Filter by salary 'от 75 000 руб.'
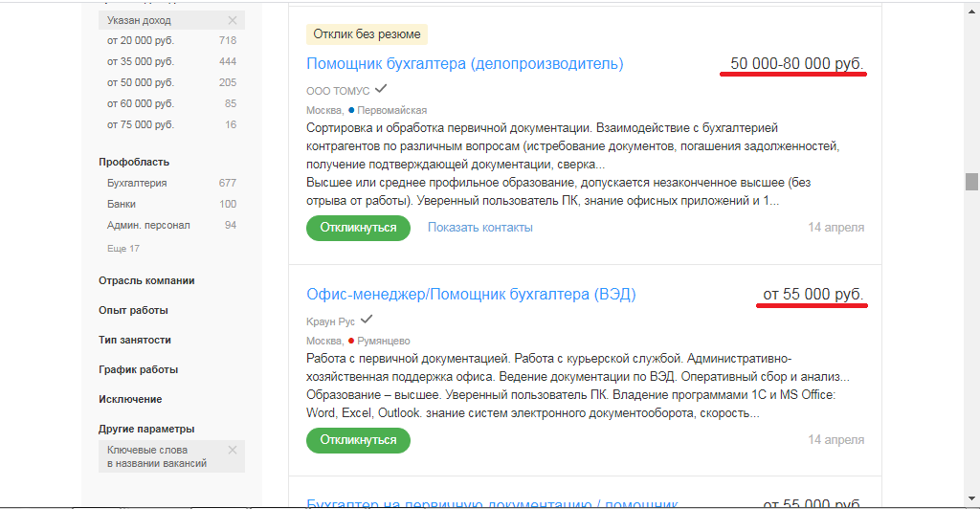Image resolution: width=980 pixels, height=509 pixels. 140,125
